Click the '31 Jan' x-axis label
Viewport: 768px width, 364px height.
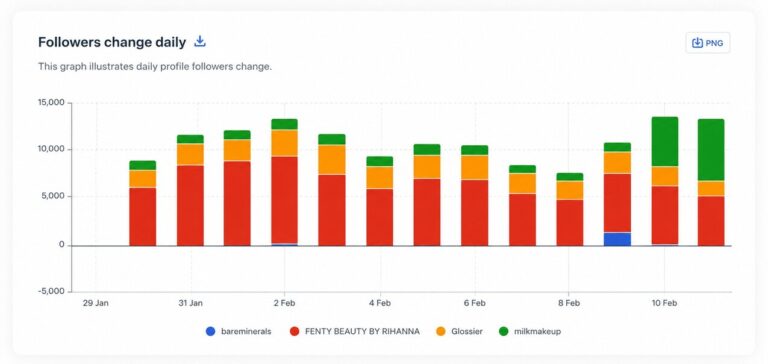pos(190,303)
